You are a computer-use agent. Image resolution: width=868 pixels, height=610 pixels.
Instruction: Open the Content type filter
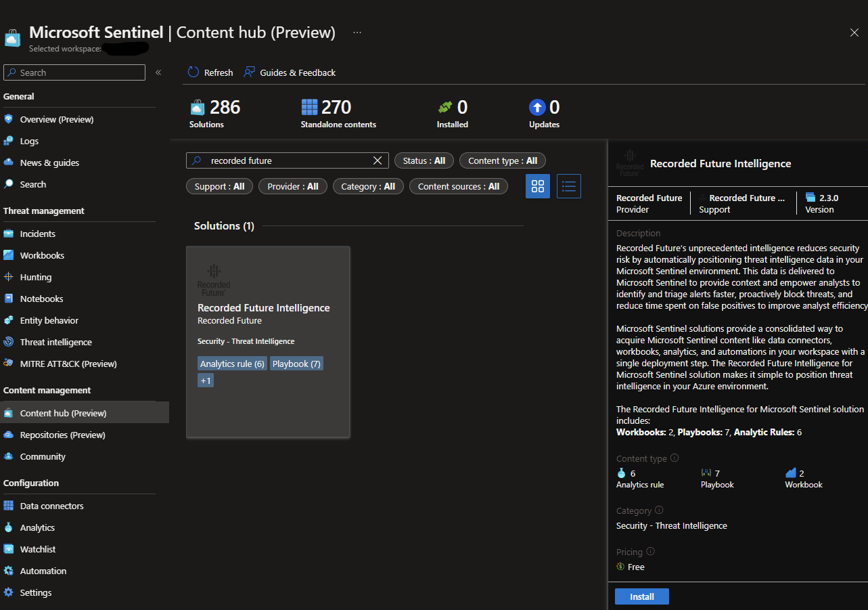click(x=502, y=160)
